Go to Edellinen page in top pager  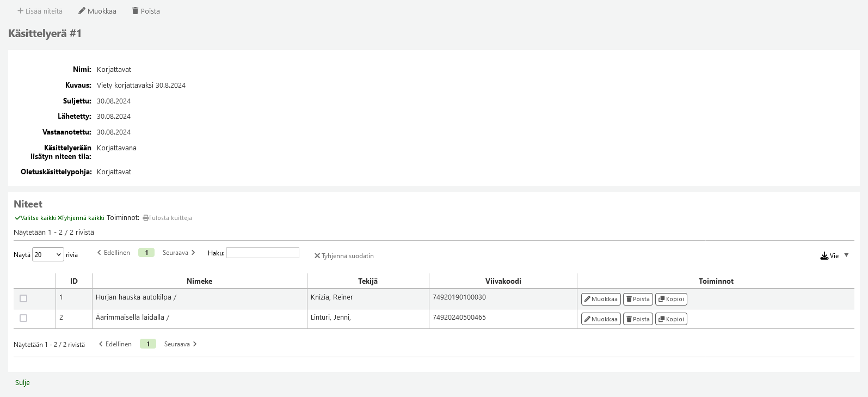[114, 253]
